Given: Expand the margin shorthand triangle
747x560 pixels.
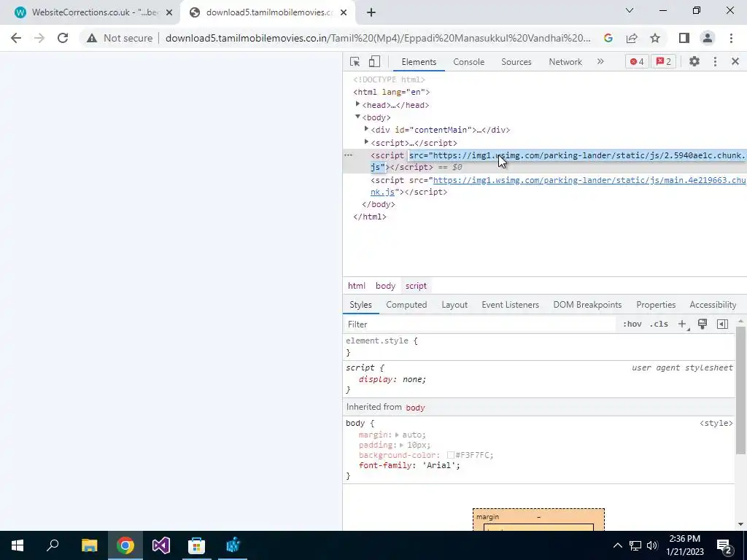Looking at the screenshot, I should 396,435.
